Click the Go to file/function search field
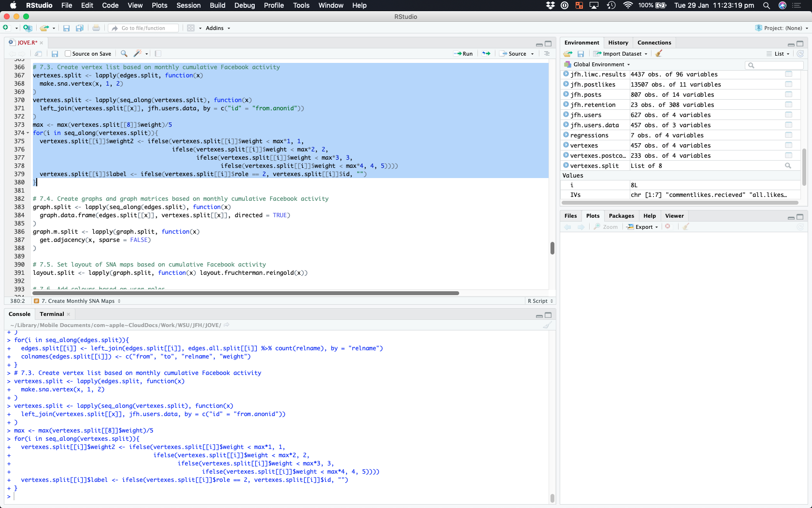 point(144,28)
